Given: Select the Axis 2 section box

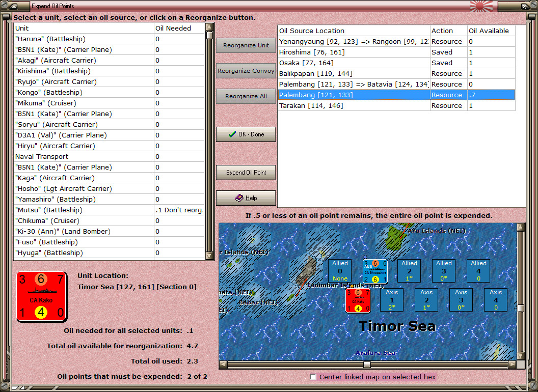Looking at the screenshot, I should [x=426, y=300].
